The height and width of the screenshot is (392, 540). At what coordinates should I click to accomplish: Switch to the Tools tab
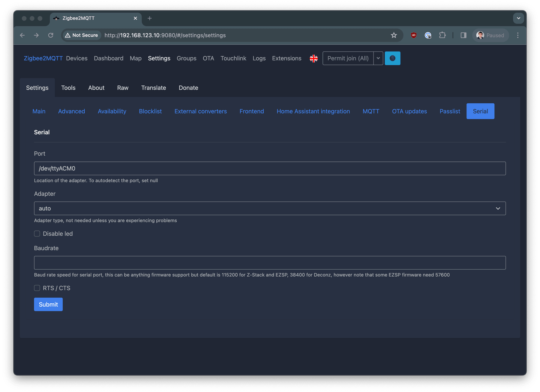[68, 88]
